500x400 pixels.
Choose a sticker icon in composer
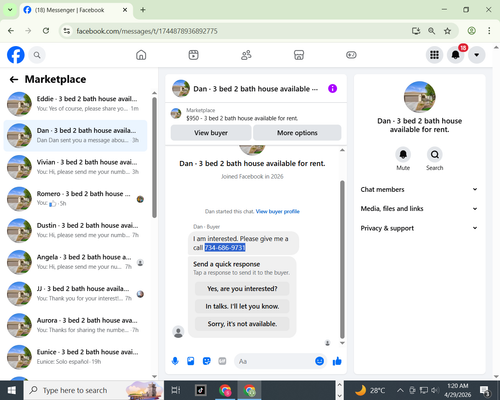coord(207,361)
